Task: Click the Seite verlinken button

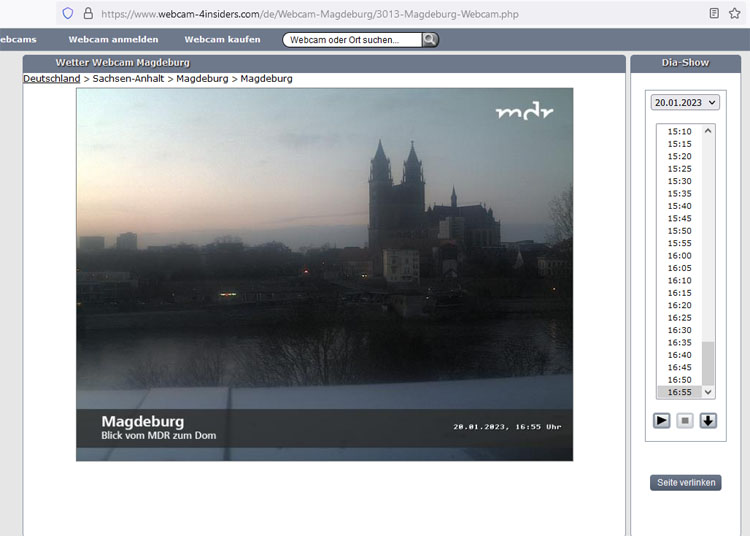Action: point(685,482)
